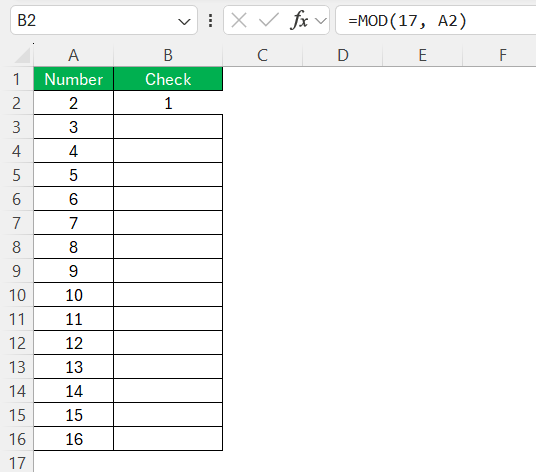Select row 10 header
Image resolution: width=536 pixels, height=472 pixels.
[16, 295]
